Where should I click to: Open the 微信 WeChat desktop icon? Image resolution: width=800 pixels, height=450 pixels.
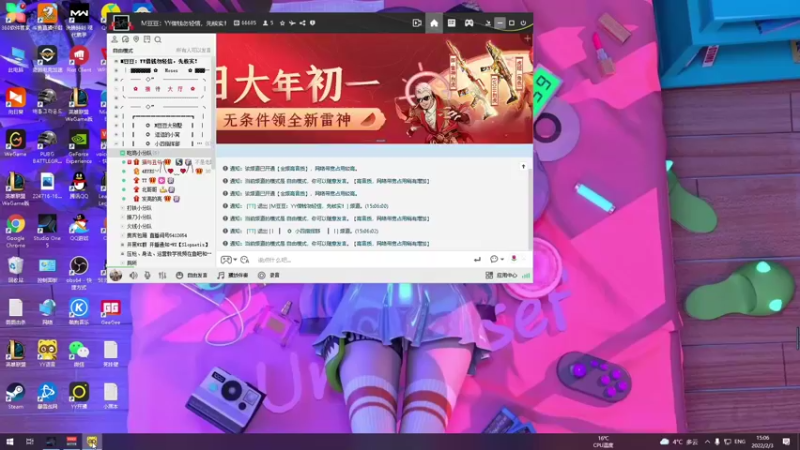coord(79,354)
